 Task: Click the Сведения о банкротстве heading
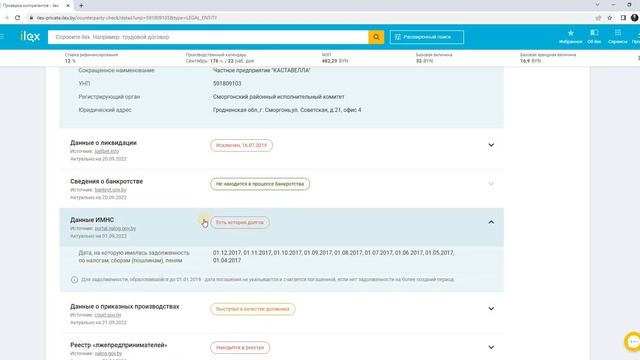pos(107,181)
